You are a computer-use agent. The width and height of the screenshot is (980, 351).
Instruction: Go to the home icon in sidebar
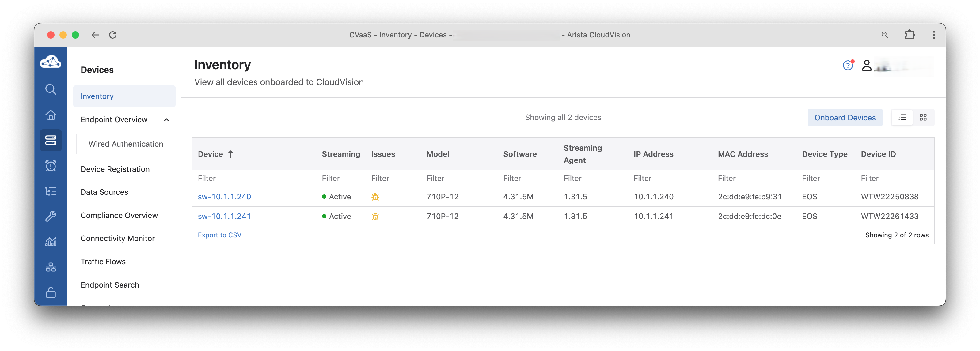point(51,115)
